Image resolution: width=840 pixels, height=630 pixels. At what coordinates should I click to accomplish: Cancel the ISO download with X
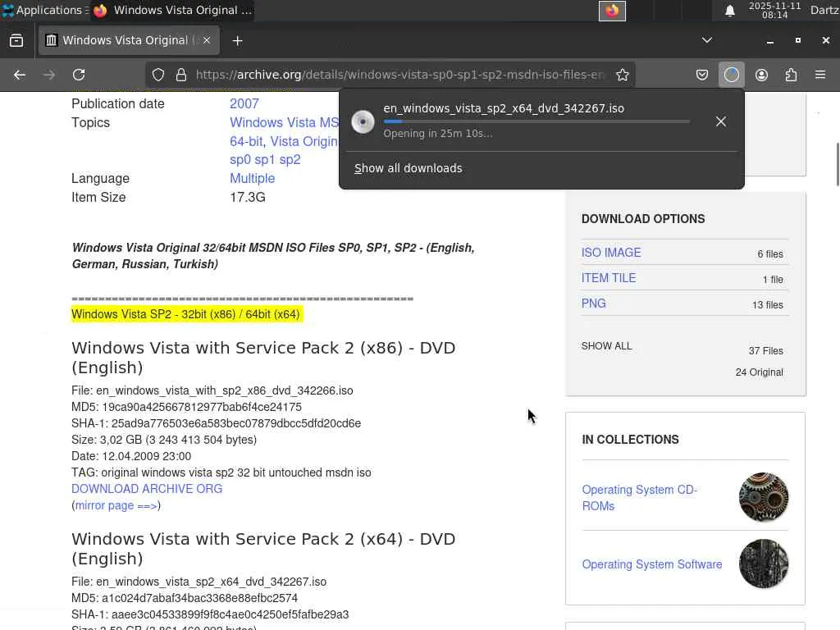[x=721, y=121]
